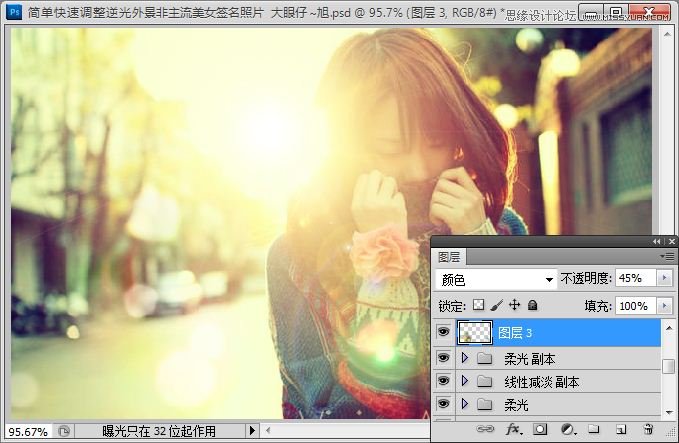Hide the 线性减淡 副本 group
Viewport: 679px width, 443px height.
tap(443, 381)
